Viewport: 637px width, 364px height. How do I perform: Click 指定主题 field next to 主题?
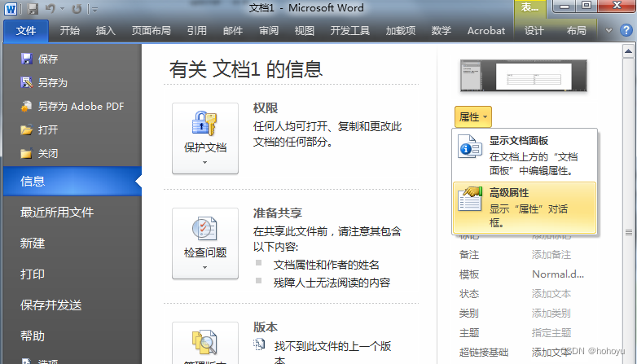coord(551,333)
